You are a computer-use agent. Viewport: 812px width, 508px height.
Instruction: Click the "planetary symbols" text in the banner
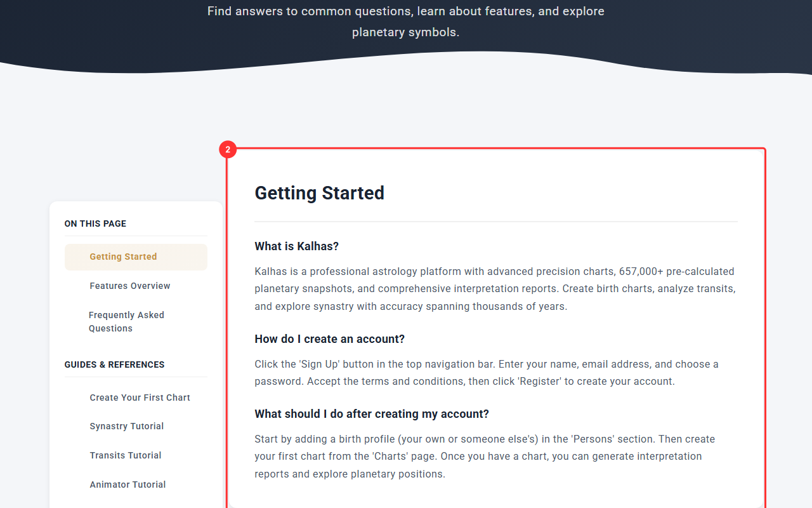tap(406, 32)
